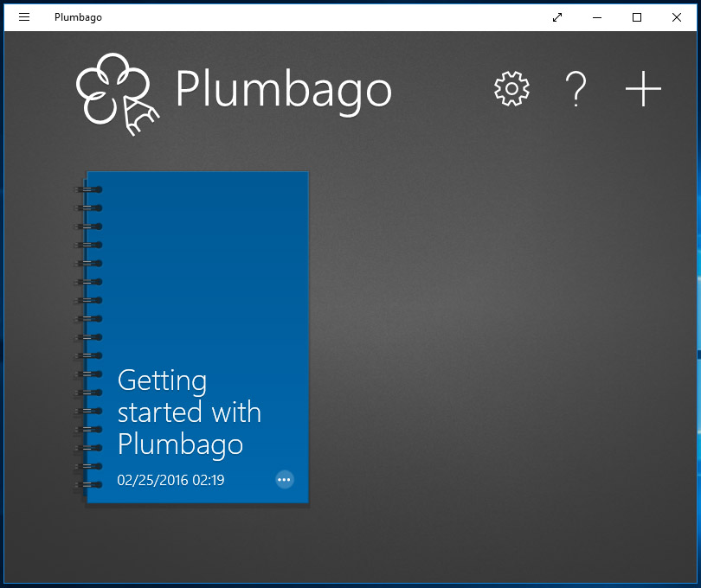Enter full screen mode with diagonal arrows icon
This screenshot has height=588, width=701.
click(x=557, y=17)
